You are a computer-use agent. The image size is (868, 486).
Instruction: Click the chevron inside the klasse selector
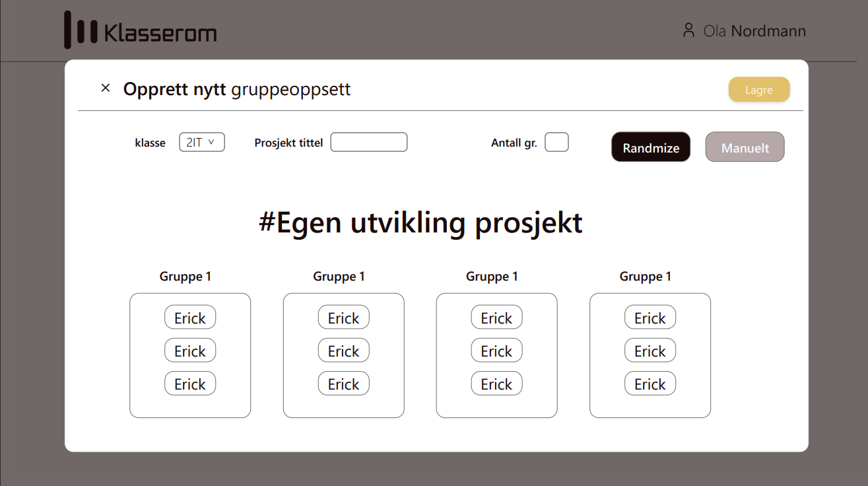click(x=213, y=141)
